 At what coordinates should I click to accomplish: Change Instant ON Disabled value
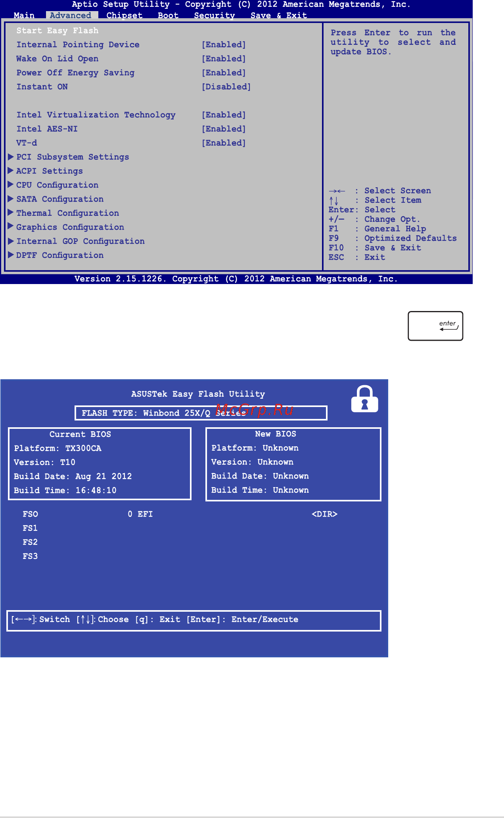point(226,86)
